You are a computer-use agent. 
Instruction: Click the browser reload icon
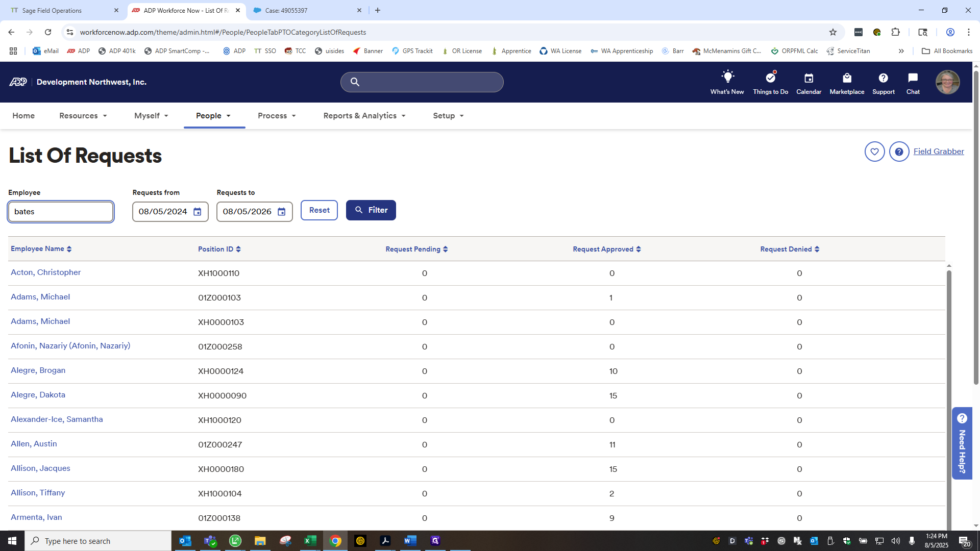point(48,32)
